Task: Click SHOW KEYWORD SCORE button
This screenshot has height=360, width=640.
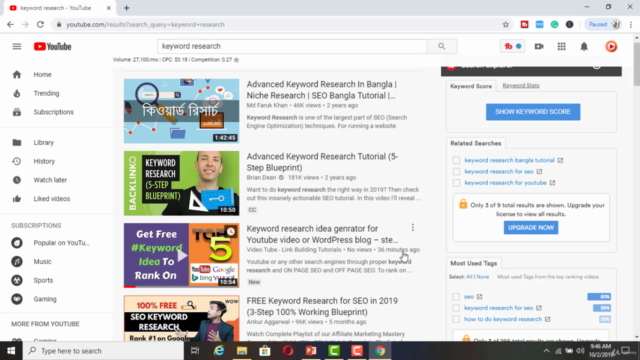Action: click(x=533, y=112)
